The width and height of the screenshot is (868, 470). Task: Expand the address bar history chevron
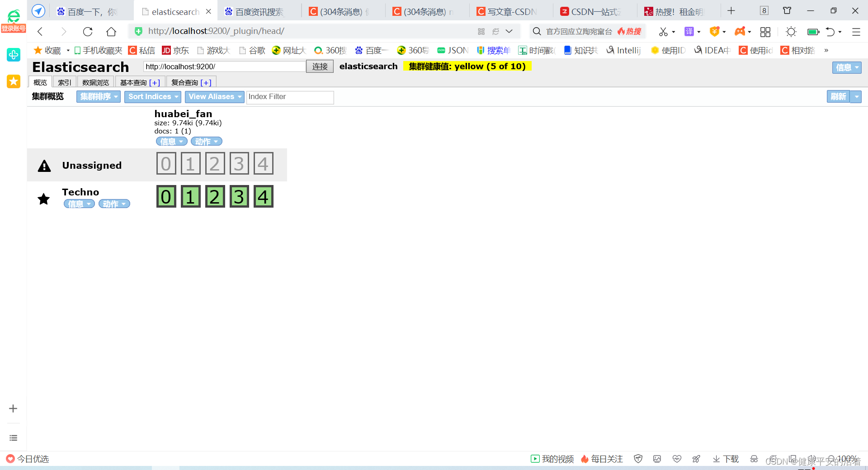[x=509, y=31]
